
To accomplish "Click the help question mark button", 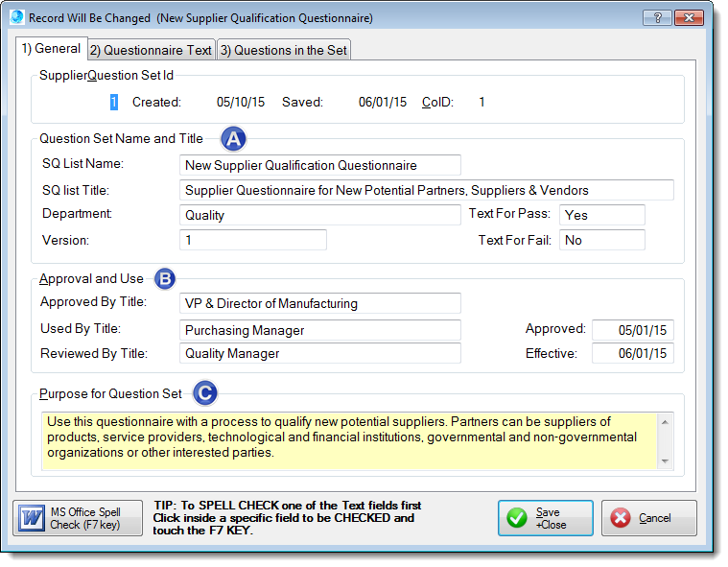I will pyautogui.click(x=656, y=17).
